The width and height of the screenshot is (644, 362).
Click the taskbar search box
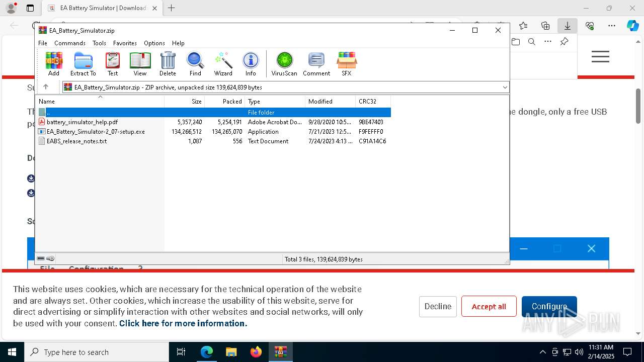[97, 352]
